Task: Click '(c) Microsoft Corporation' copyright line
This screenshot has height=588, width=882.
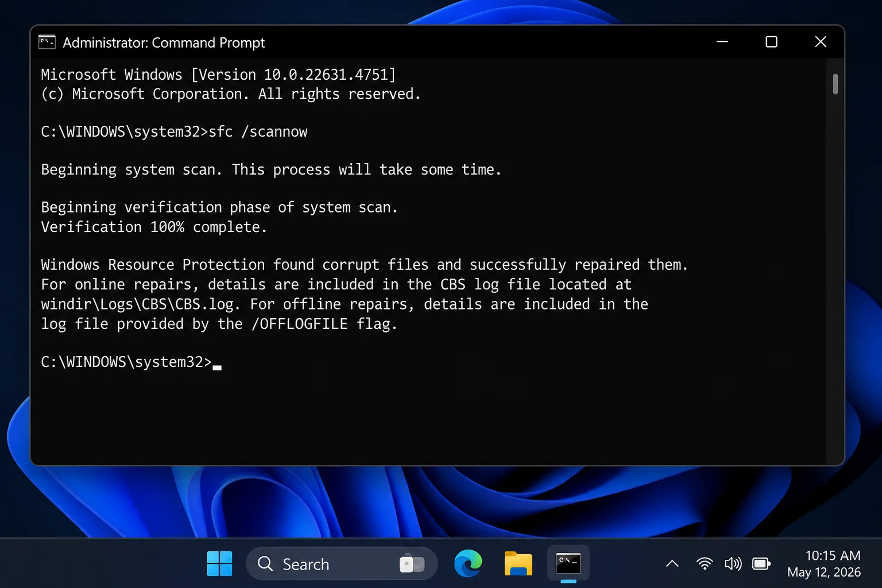Action: point(231,94)
